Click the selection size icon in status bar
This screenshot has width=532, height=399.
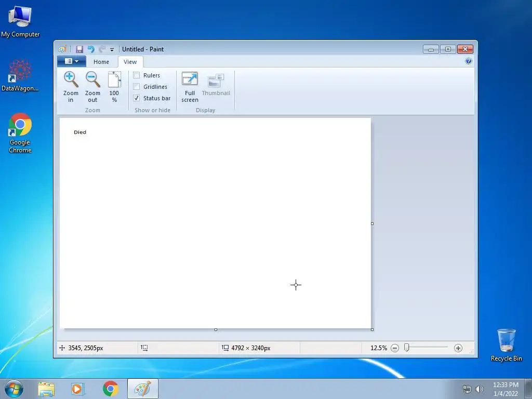144,348
